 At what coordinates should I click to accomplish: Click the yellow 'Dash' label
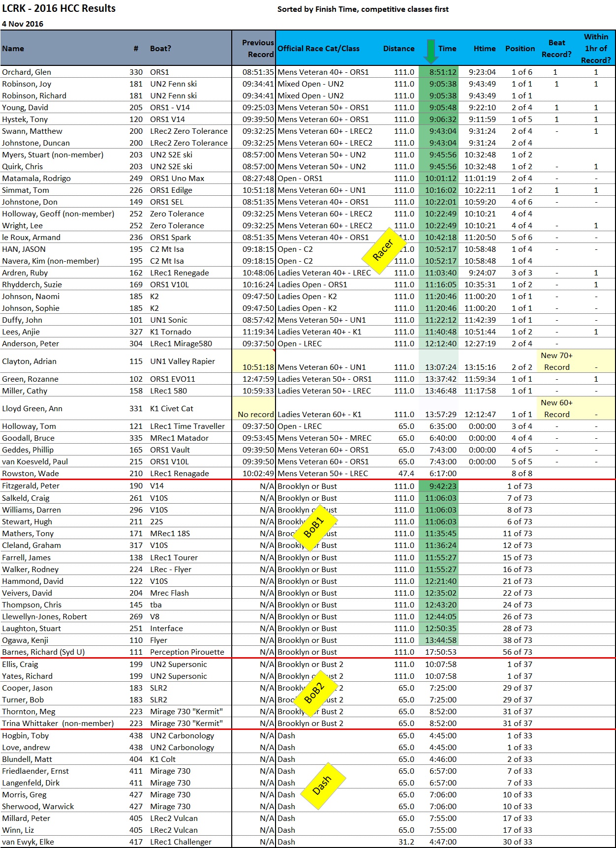click(322, 786)
